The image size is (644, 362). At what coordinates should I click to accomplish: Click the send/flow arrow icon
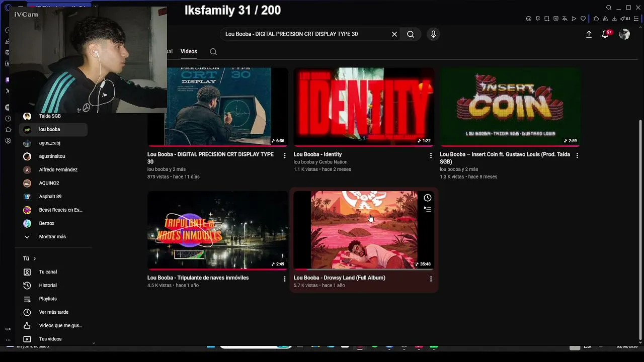[x=574, y=19]
